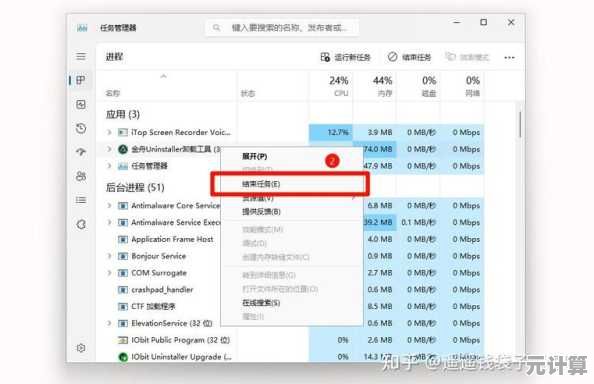Click the 效率模式 toolbar button
The height and width of the screenshot is (384, 594).
point(467,57)
